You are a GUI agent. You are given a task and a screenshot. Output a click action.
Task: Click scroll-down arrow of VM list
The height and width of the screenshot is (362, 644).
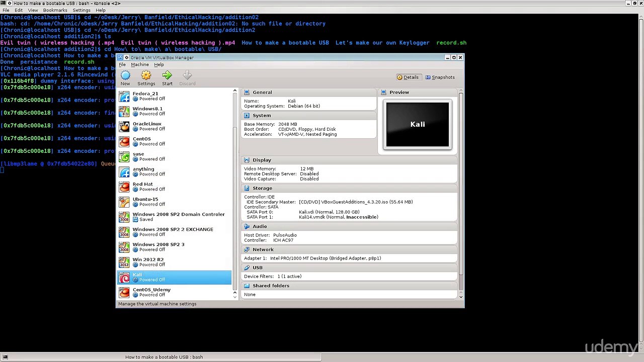coord(234,297)
